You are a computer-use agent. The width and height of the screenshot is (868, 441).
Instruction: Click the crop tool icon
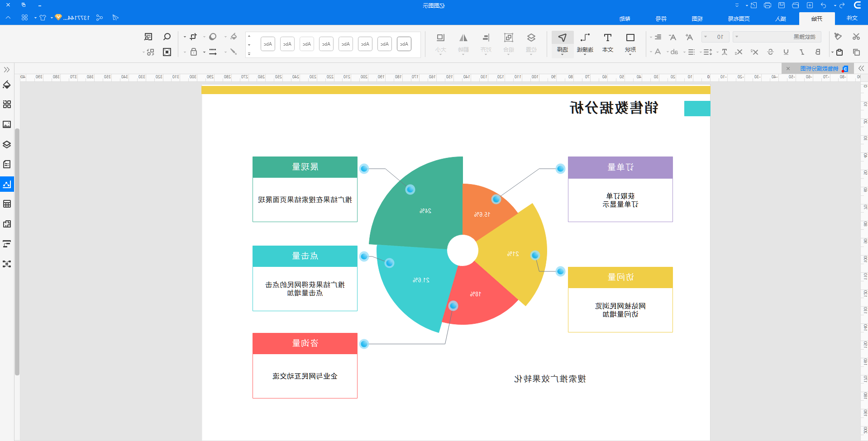tap(193, 37)
